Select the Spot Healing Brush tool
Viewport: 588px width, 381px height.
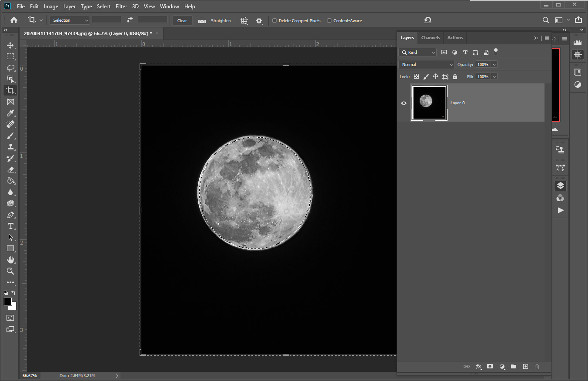tap(10, 124)
